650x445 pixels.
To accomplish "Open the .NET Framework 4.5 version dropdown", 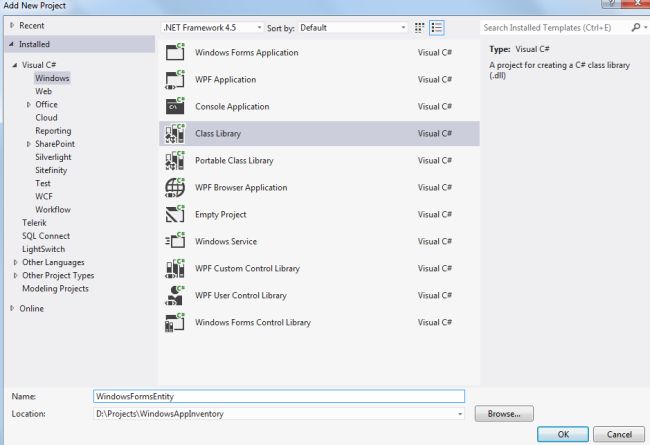I will click(212, 28).
